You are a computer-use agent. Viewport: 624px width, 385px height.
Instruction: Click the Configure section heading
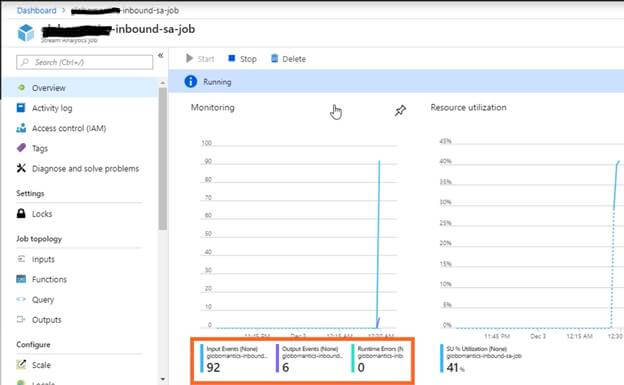33,345
